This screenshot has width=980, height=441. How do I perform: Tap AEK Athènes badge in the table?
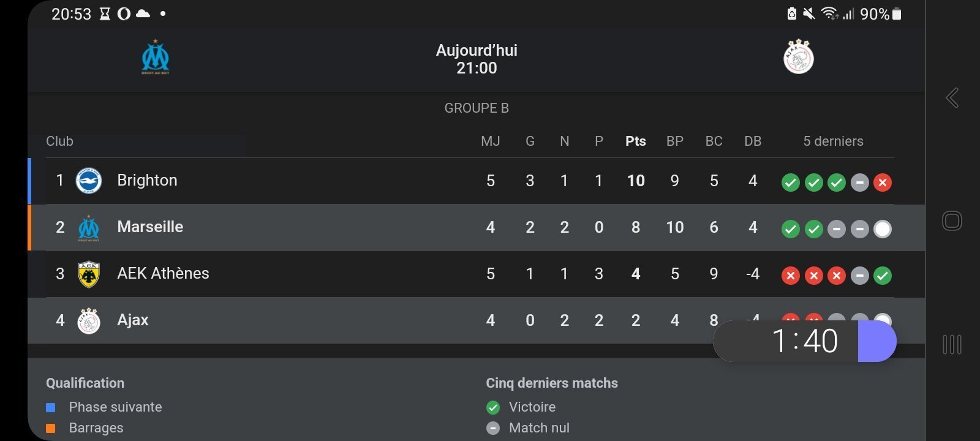point(89,274)
